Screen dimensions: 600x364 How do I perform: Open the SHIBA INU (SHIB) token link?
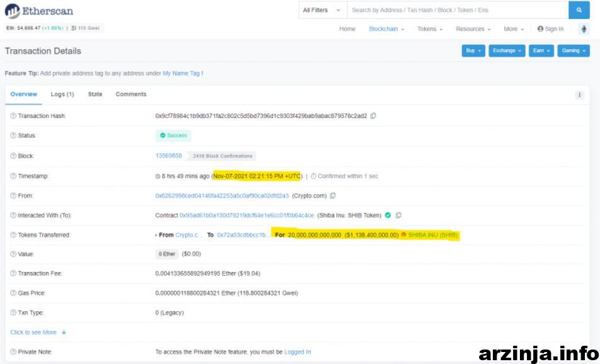(433, 235)
